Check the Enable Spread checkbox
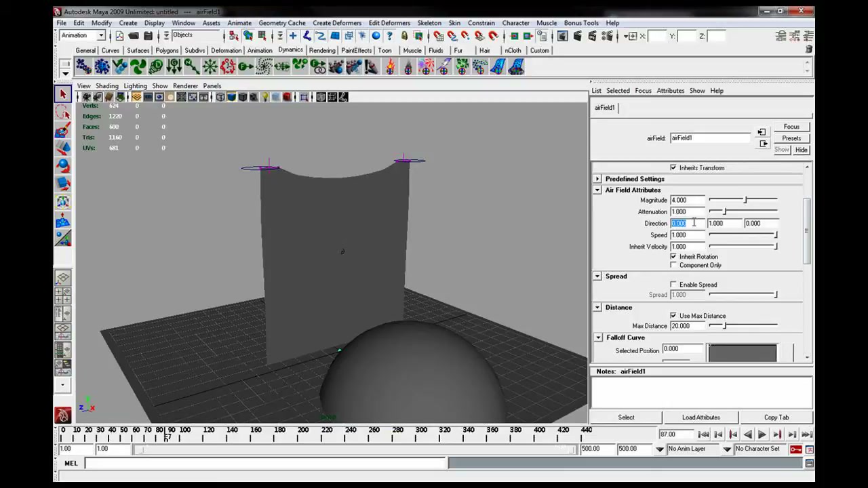This screenshot has width=868, height=488. (673, 285)
